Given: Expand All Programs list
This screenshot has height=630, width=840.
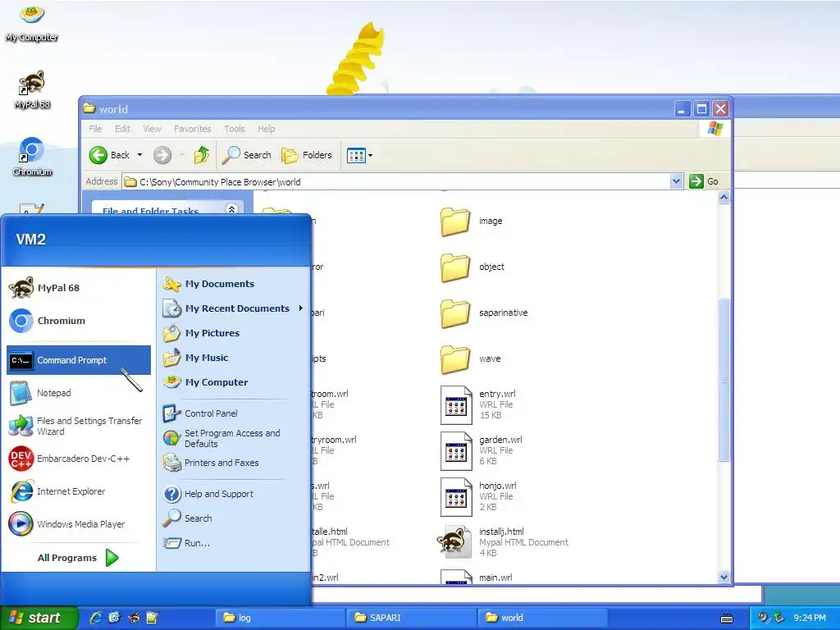Looking at the screenshot, I should [78, 558].
